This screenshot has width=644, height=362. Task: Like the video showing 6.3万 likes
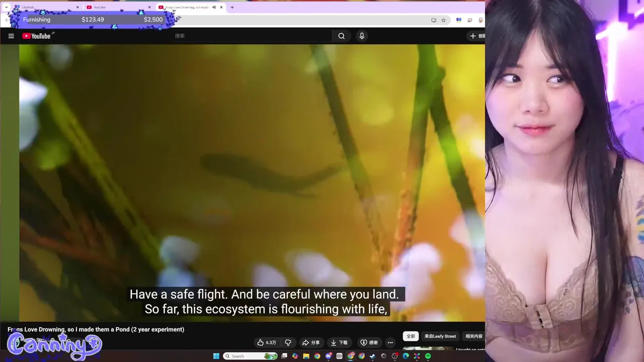point(267,342)
